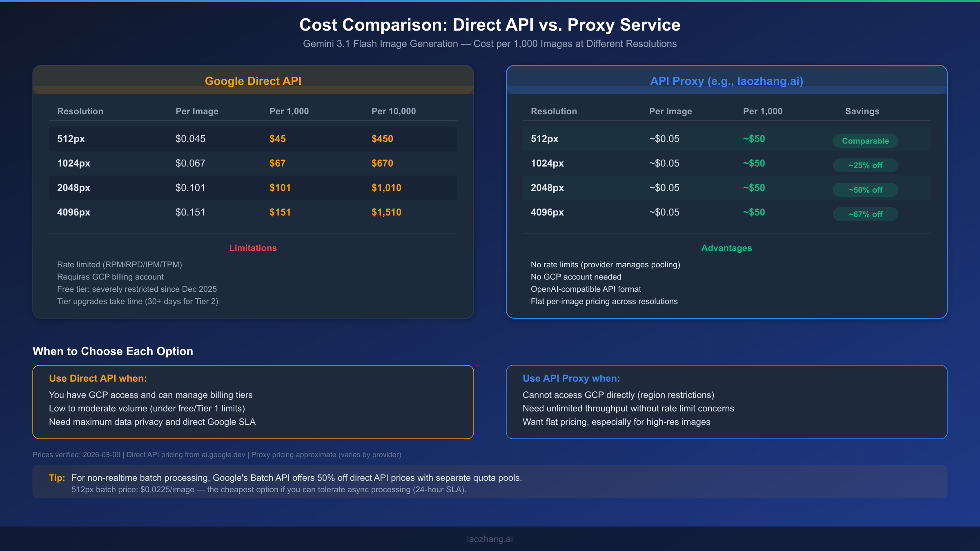Image resolution: width=980 pixels, height=551 pixels.
Task: Click the ~25% off savings badge
Action: point(865,165)
